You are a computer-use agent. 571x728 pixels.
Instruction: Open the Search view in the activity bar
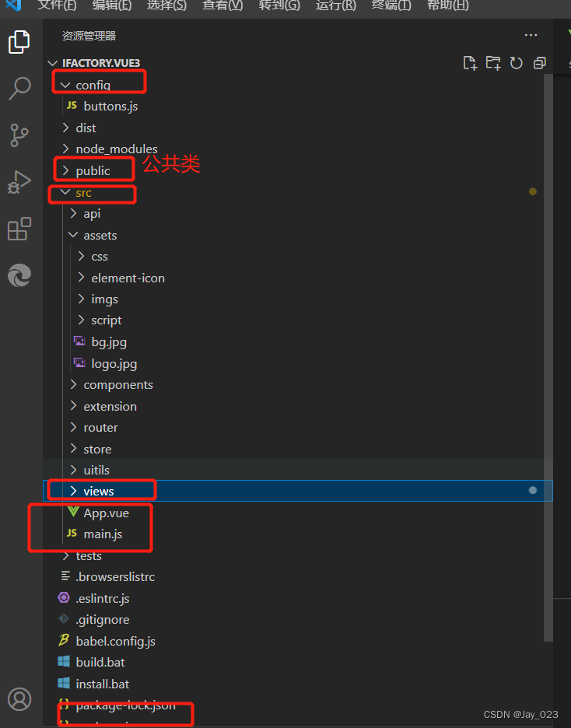19,89
